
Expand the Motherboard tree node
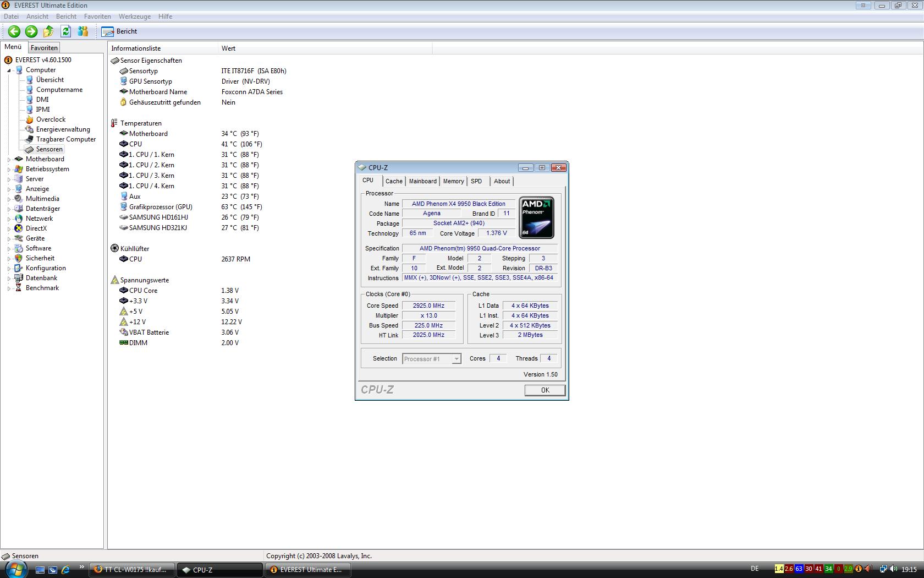9,160
